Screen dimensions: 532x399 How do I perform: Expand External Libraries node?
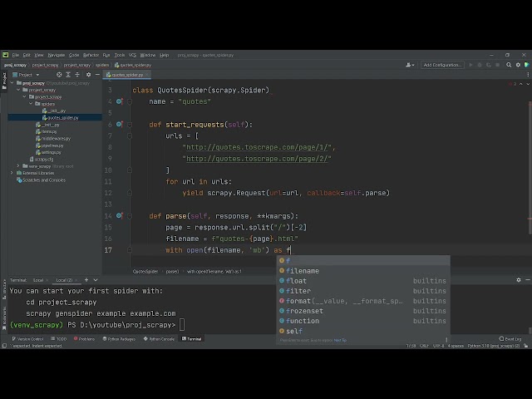(12, 173)
